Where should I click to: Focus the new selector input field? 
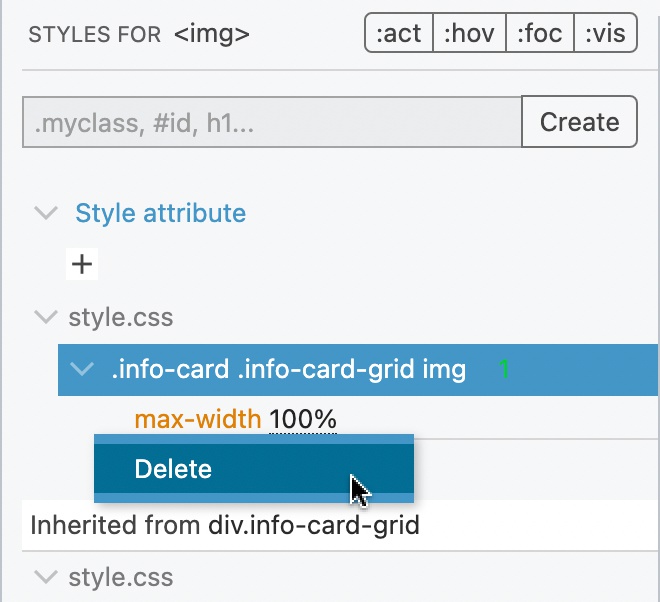272,122
